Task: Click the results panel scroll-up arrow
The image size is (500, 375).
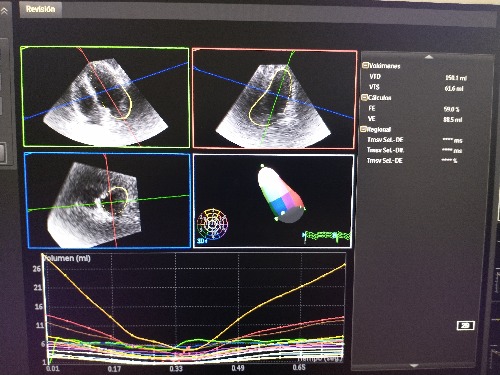Action: (x=429, y=57)
